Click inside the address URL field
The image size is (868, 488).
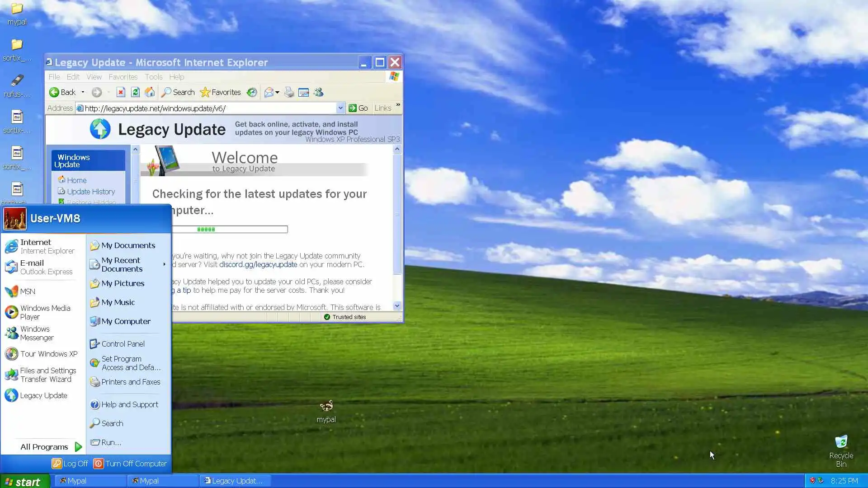click(208, 108)
